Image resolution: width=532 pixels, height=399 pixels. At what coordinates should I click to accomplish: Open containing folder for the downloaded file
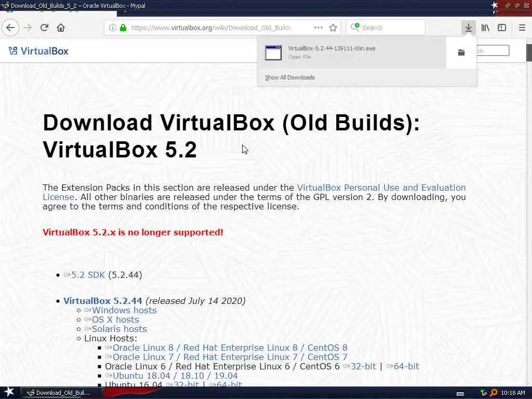click(461, 52)
